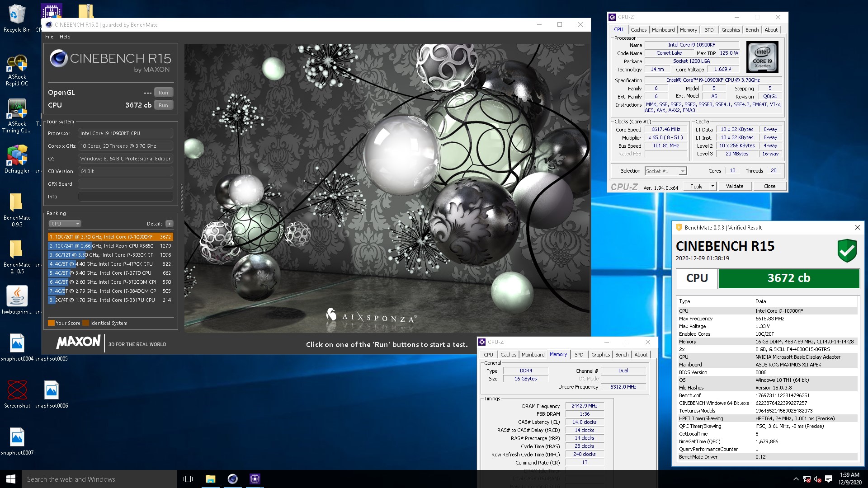The height and width of the screenshot is (488, 868).
Task: Open the Help menu in Cinebench
Action: 65,37
